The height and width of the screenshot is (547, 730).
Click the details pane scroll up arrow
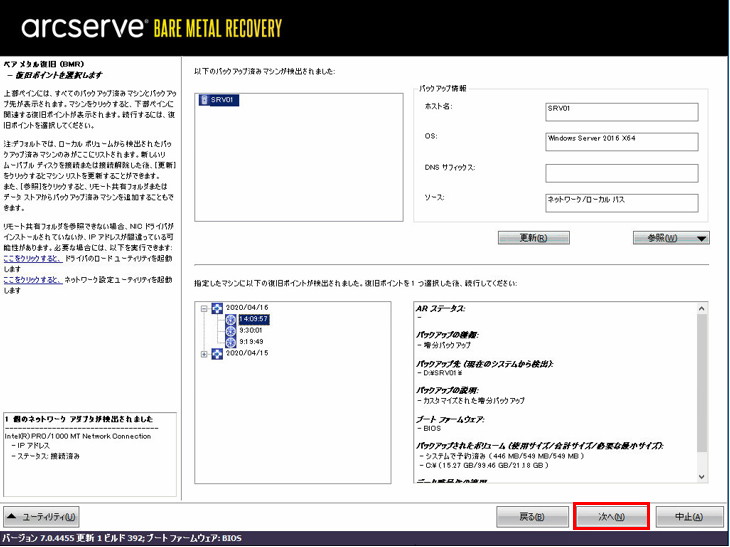tap(702, 308)
